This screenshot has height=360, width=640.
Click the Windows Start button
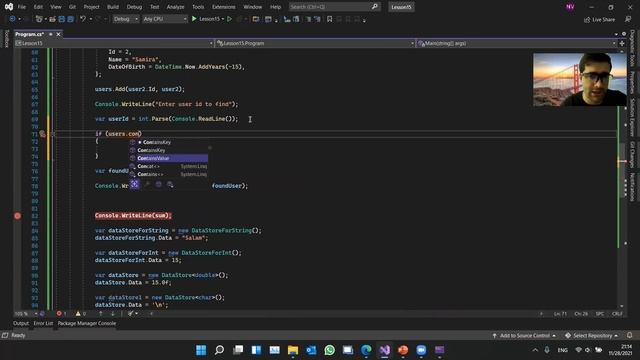tap(201, 350)
